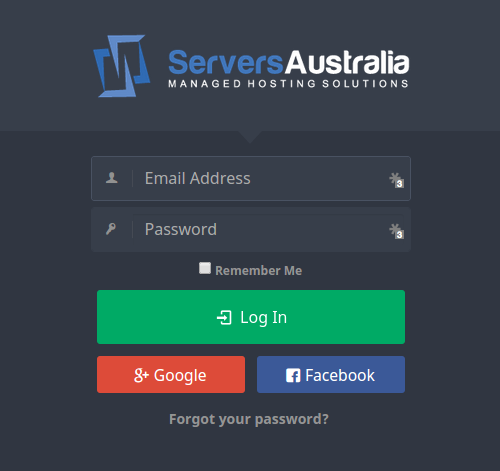Click the white Australia word in the logo

point(347,62)
